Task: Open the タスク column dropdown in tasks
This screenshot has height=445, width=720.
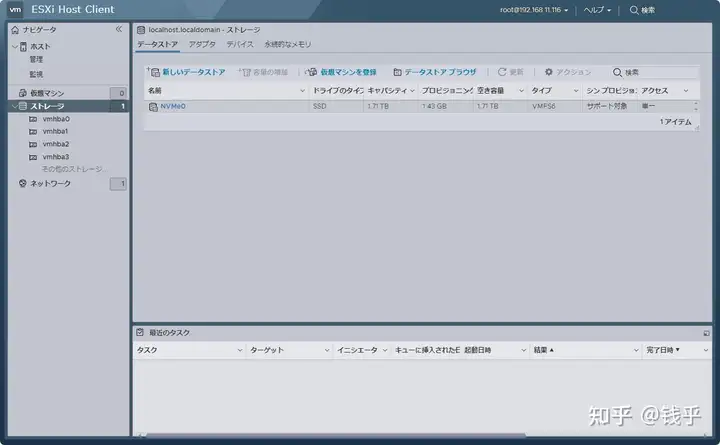Action: pyautogui.click(x=240, y=350)
